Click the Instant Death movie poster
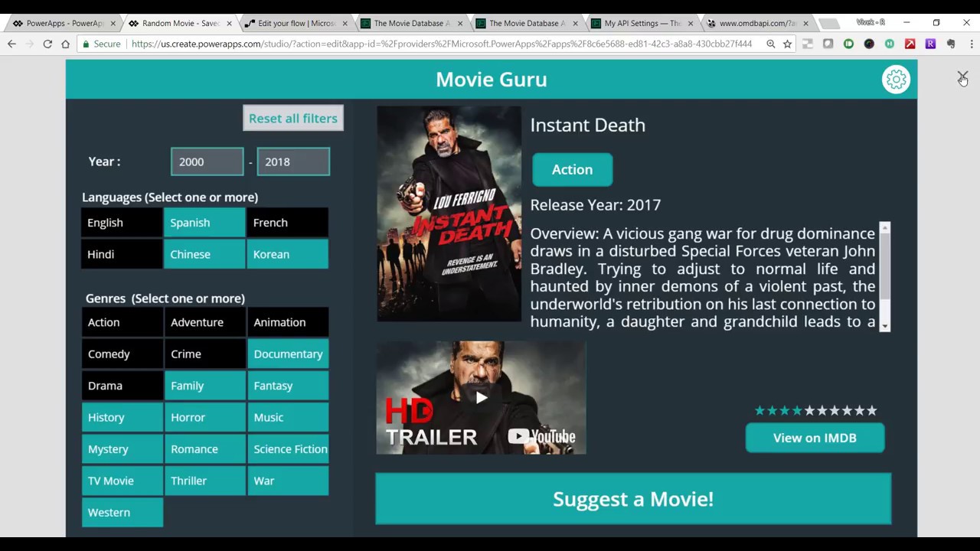Image resolution: width=980 pixels, height=551 pixels. click(449, 214)
